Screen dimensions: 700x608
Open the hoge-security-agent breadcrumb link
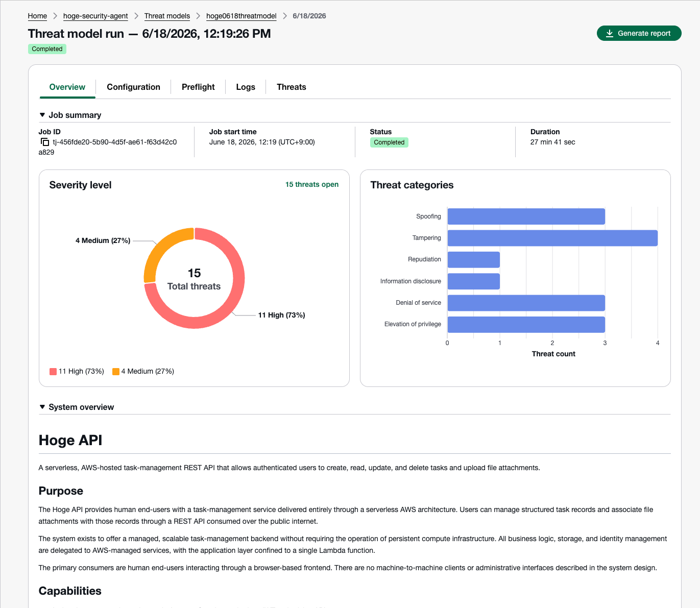[x=95, y=16]
